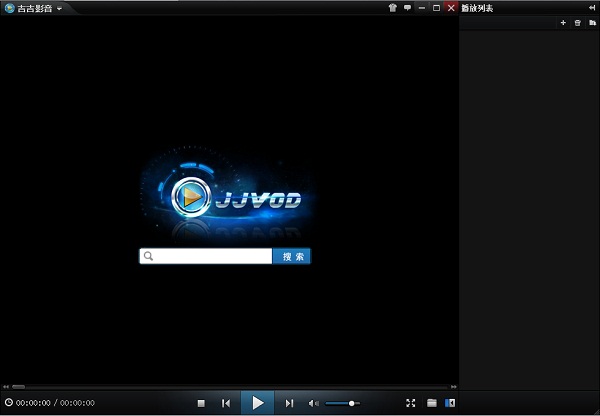Click the playback progress bar handle
The height and width of the screenshot is (416, 600).
(18, 387)
